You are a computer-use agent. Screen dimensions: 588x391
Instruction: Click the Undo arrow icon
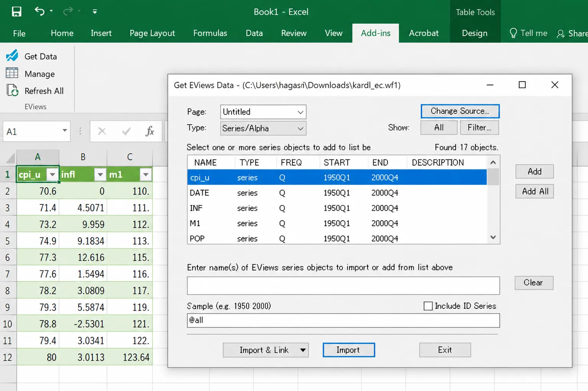pyautogui.click(x=39, y=11)
